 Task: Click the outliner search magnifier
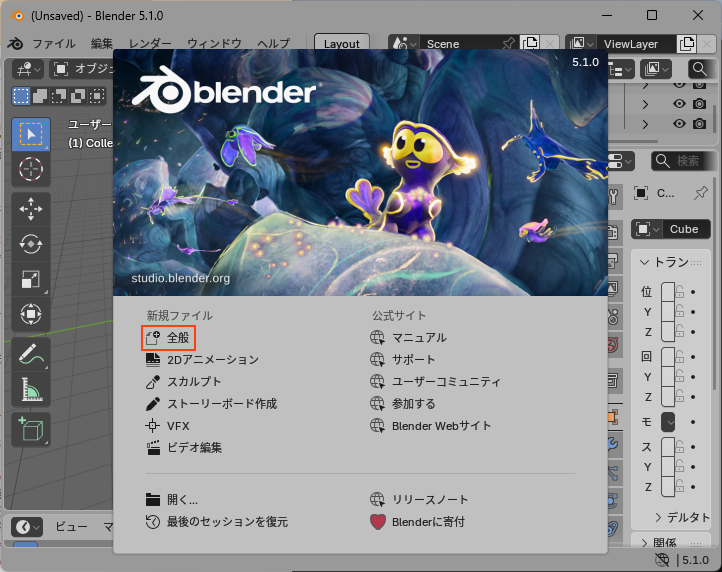pyautogui.click(x=699, y=69)
